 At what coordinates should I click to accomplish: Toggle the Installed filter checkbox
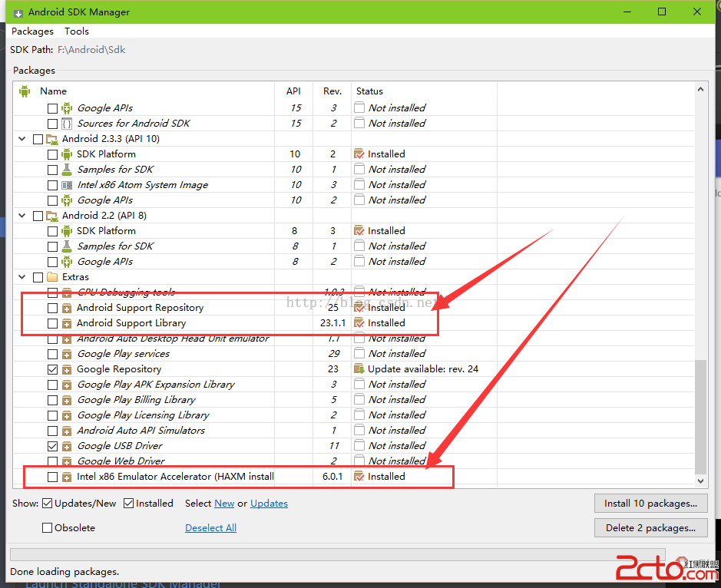coord(129,504)
